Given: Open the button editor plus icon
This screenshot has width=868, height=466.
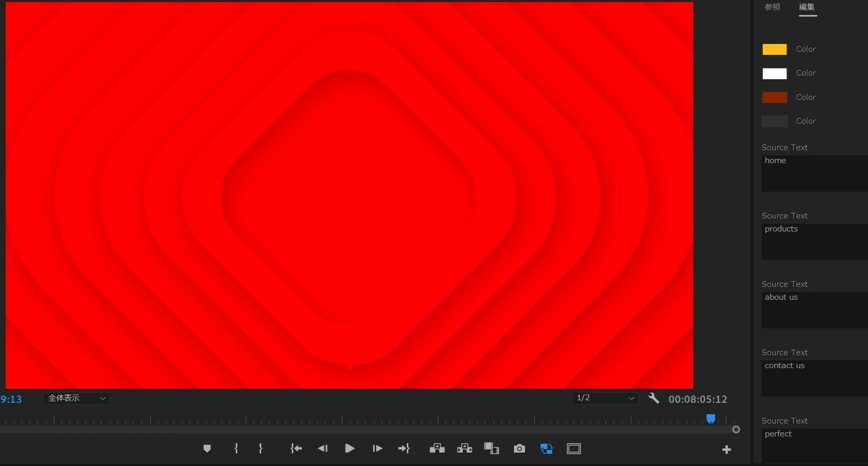Looking at the screenshot, I should tap(727, 449).
